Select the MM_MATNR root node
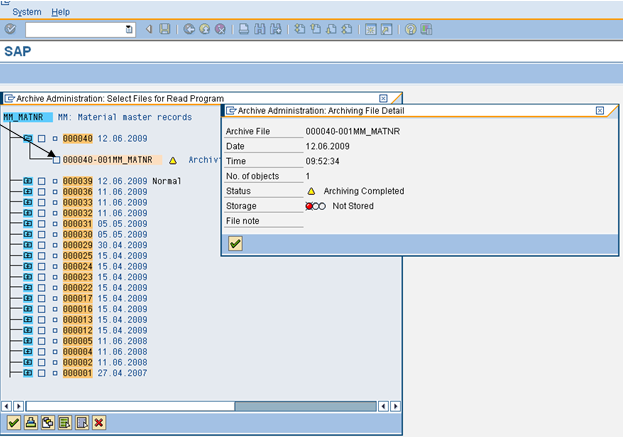This screenshot has width=623, height=437. pos(28,117)
